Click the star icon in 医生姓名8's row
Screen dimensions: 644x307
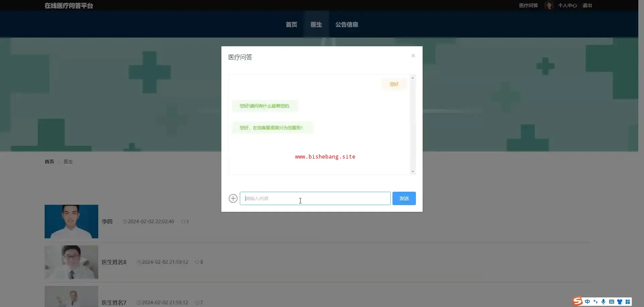(x=197, y=262)
